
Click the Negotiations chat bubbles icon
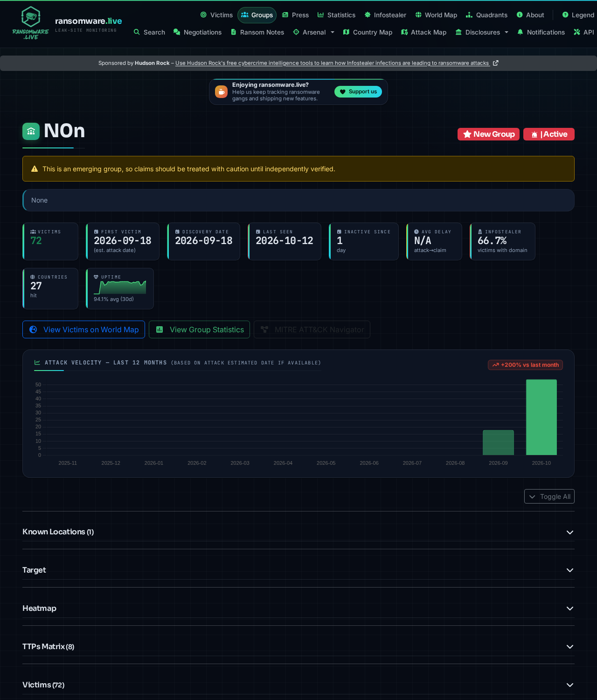[177, 32]
